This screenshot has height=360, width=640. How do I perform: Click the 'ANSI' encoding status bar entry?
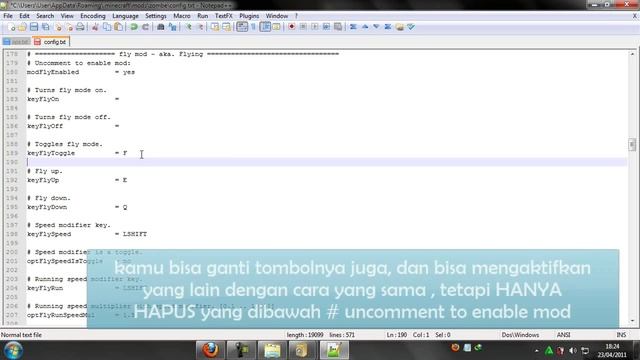pyautogui.click(x=563, y=335)
